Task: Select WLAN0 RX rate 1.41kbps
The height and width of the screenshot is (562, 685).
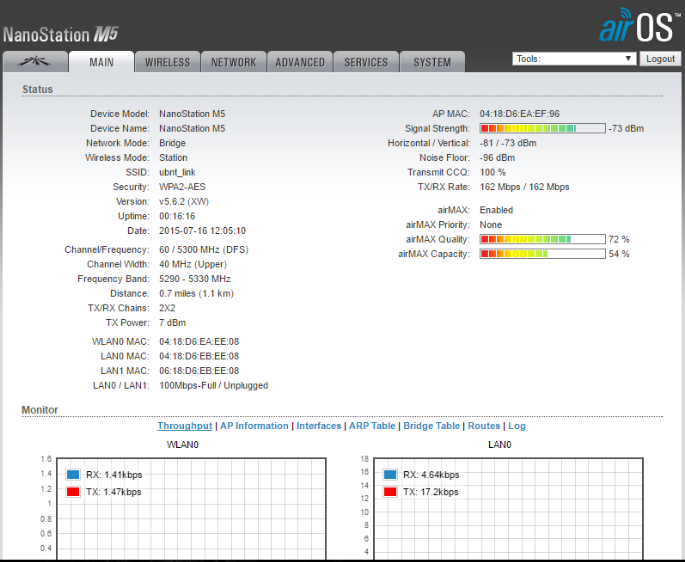Action: click(123, 475)
